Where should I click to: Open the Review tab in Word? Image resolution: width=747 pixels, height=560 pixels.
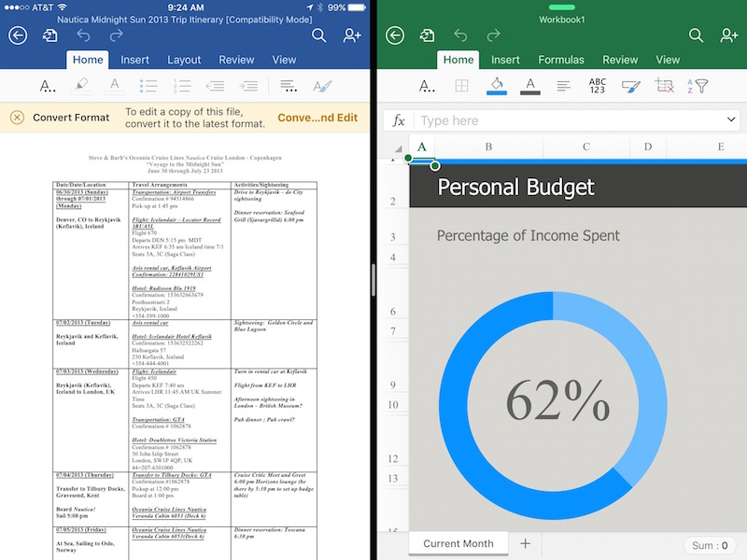(x=236, y=60)
